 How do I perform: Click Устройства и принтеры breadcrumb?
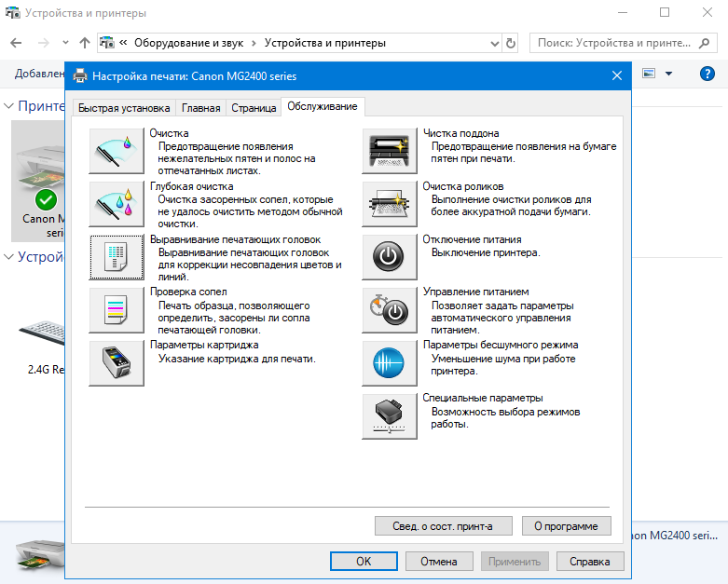pyautogui.click(x=325, y=43)
